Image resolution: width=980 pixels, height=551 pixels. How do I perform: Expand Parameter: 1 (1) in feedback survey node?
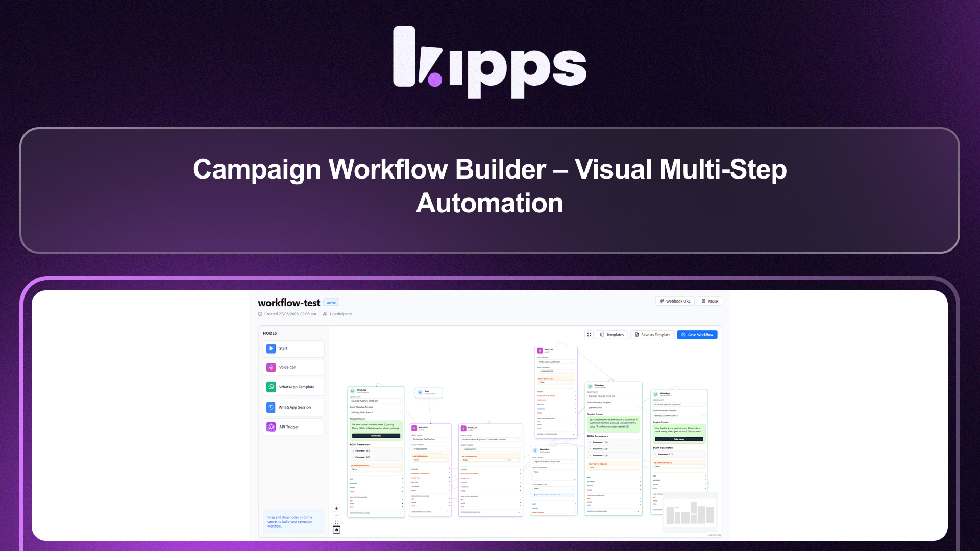[679, 454]
